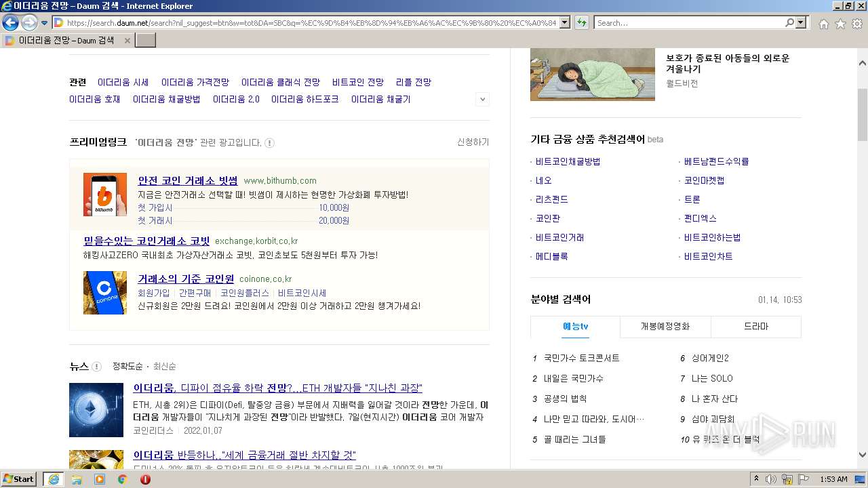Viewport: 868px width, 488px height.
Task: Open Chrome from the taskbar
Action: pyautogui.click(x=123, y=479)
